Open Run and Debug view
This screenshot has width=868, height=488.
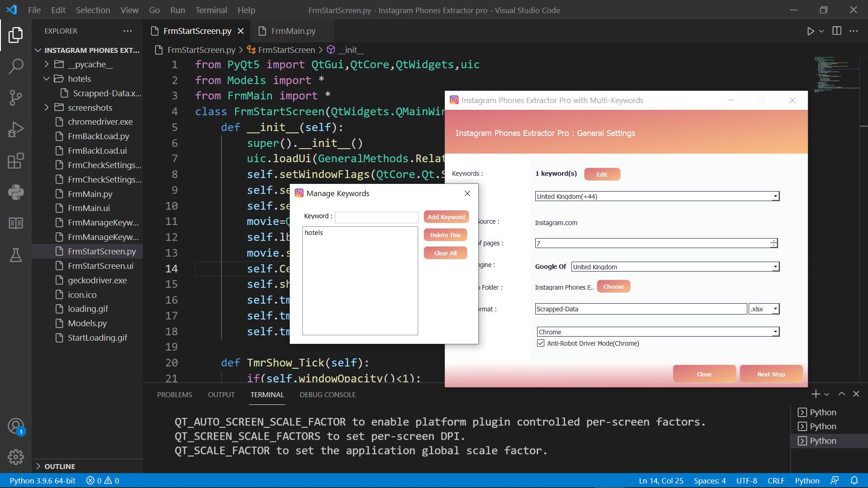15,129
